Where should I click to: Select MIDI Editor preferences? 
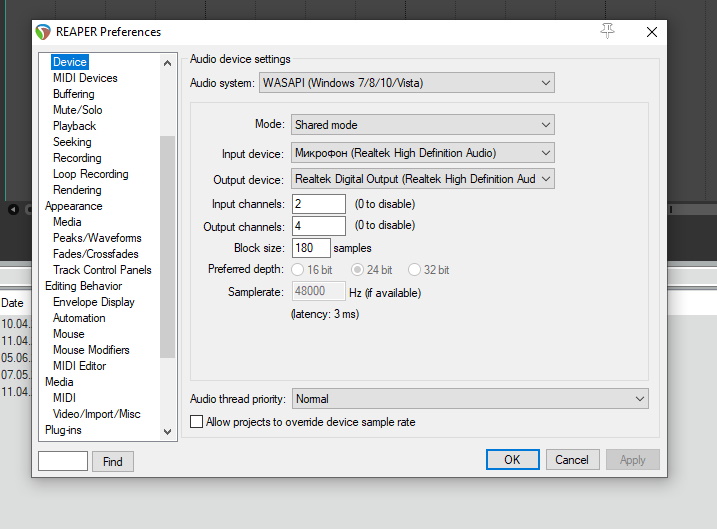80,366
